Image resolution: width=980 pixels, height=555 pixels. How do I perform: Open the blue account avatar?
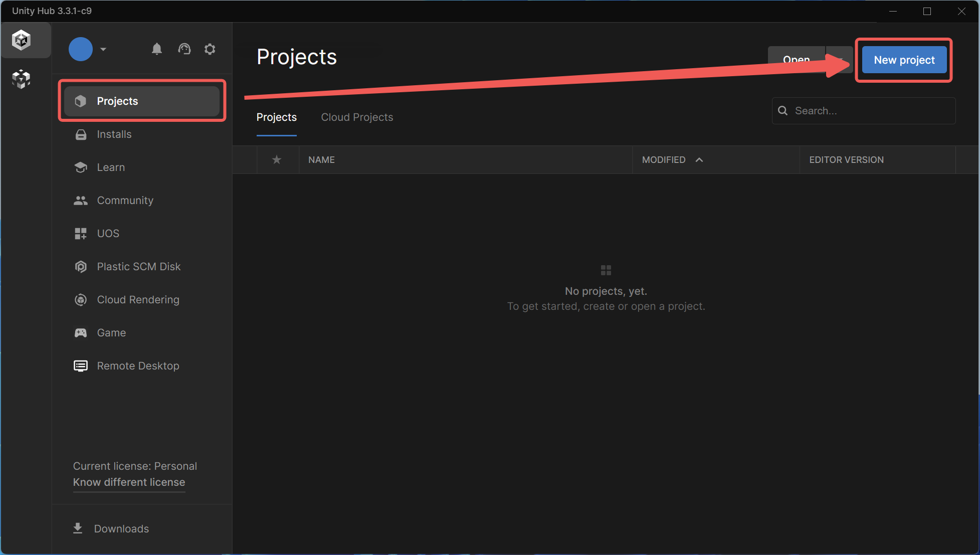pyautogui.click(x=81, y=49)
